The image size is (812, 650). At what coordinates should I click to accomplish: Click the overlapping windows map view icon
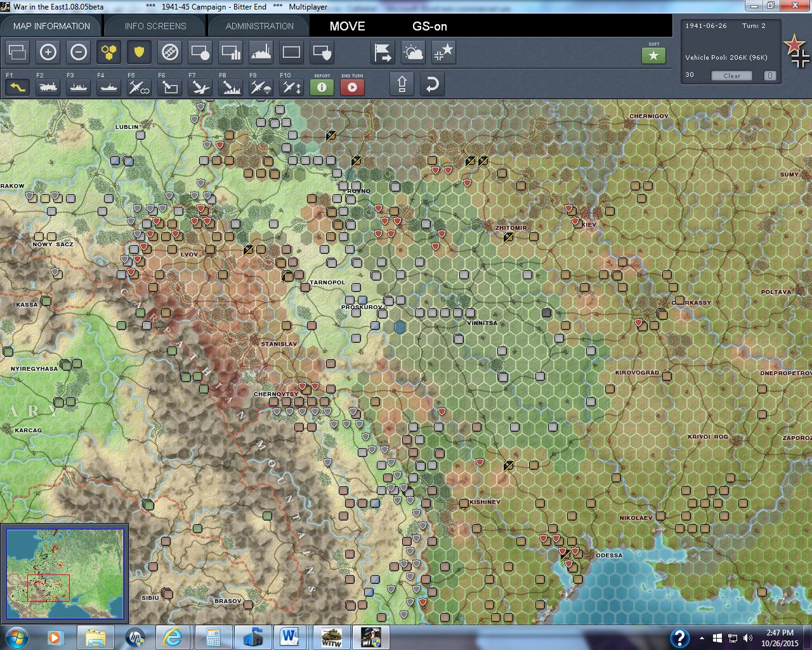click(17, 52)
